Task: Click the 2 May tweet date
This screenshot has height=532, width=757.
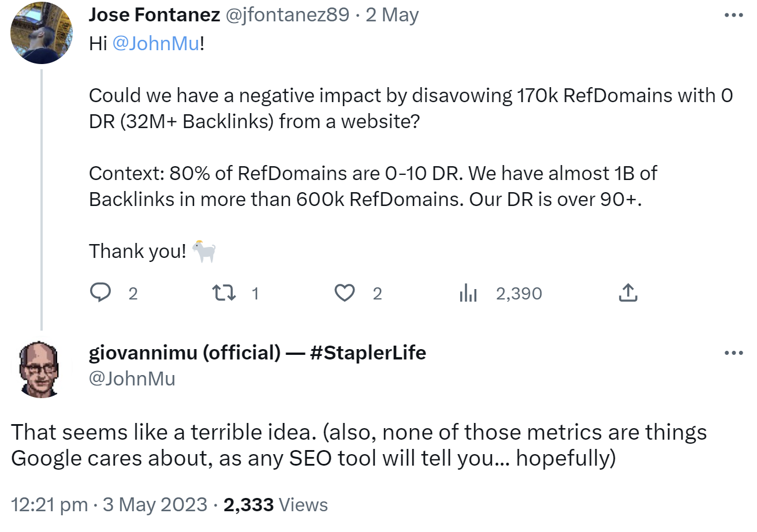Action: point(392,15)
